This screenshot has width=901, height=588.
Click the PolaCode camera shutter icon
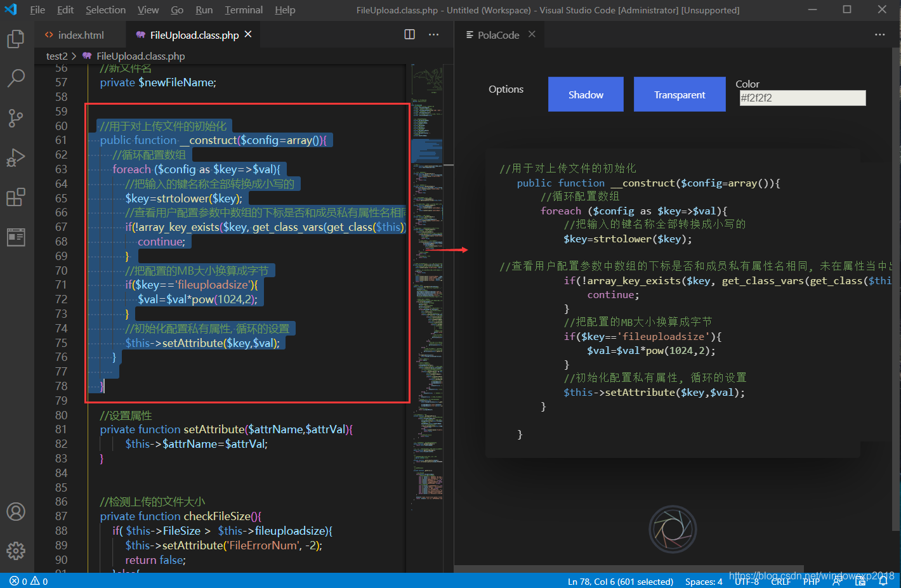[x=673, y=529]
